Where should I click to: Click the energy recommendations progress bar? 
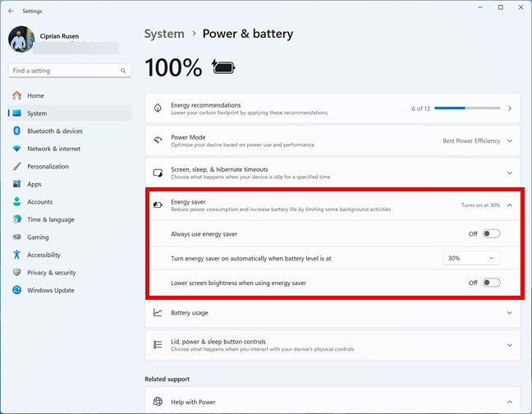coord(467,108)
